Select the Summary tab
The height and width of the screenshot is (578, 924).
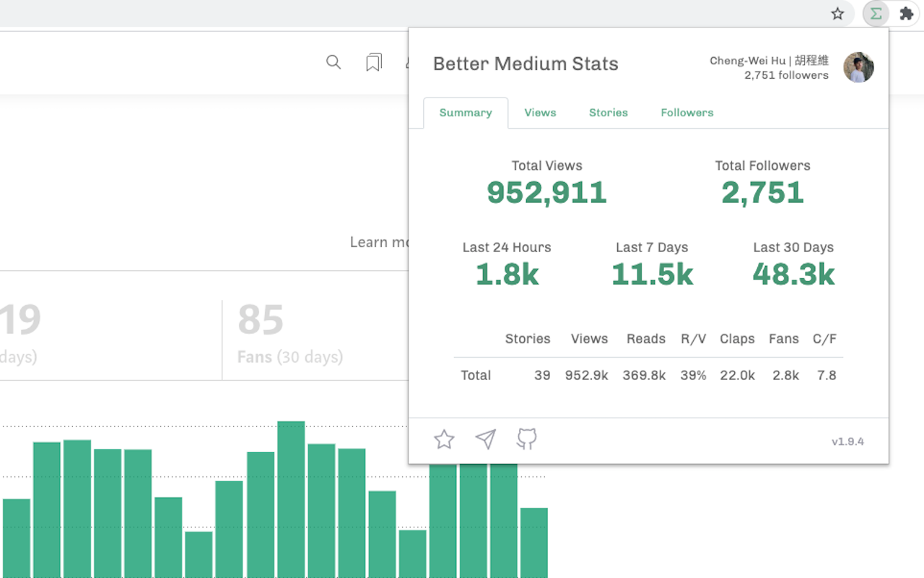(466, 113)
